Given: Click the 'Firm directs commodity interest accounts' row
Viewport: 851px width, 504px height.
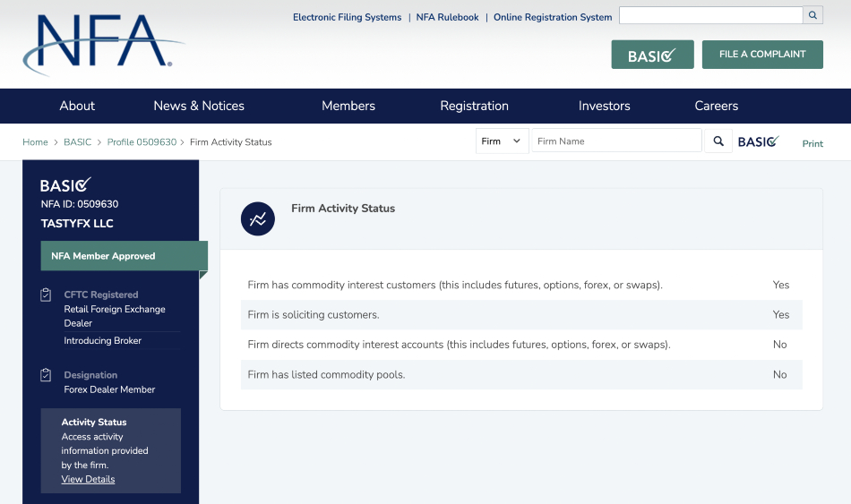Looking at the screenshot, I should [x=521, y=345].
